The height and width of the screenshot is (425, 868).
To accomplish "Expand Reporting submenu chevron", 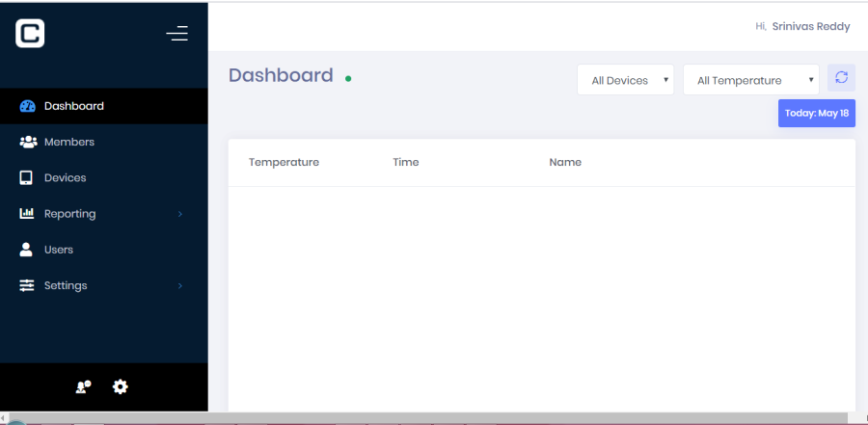I will [180, 214].
